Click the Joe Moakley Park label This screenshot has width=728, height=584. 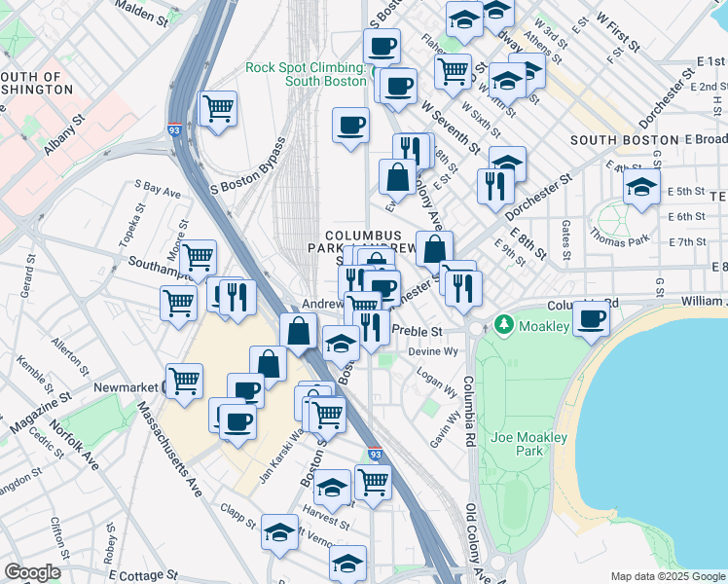pos(529,444)
